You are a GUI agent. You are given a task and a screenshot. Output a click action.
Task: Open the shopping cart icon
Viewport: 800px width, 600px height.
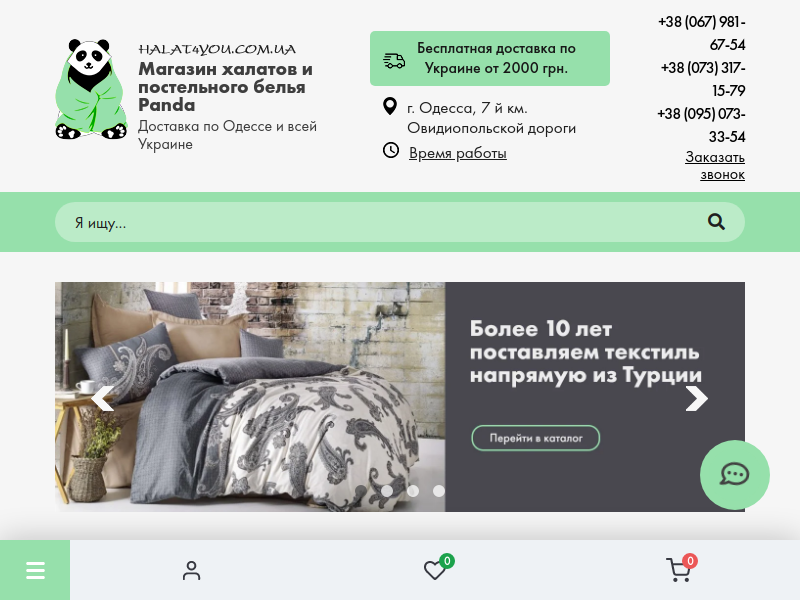tap(680, 569)
